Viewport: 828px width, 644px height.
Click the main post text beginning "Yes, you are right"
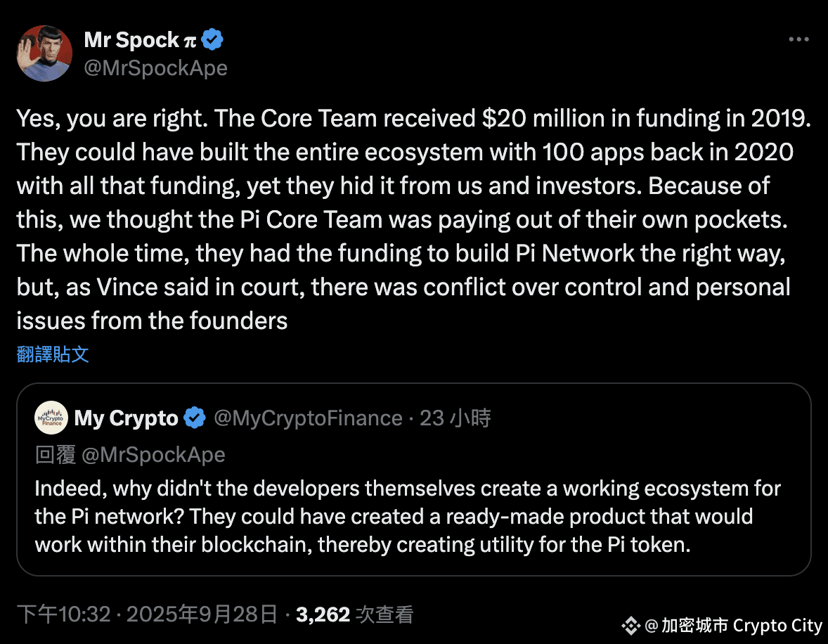[x=413, y=219]
